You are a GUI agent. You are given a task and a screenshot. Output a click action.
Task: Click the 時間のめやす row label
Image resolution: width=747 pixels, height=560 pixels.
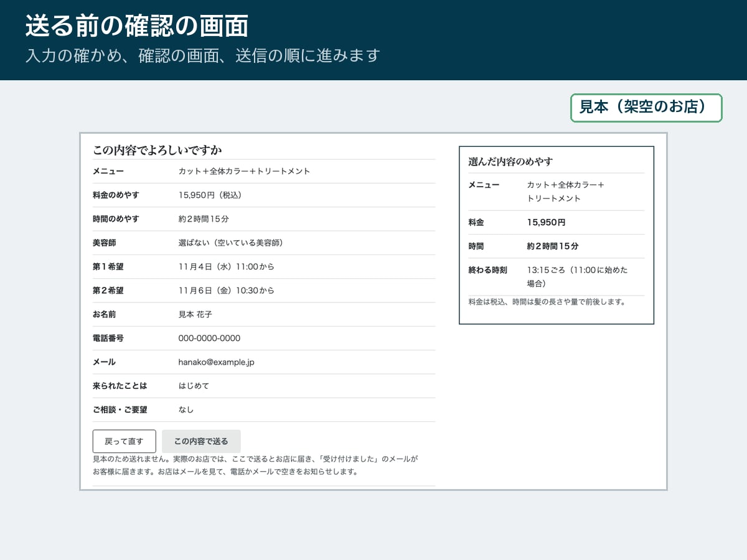pyautogui.click(x=116, y=219)
